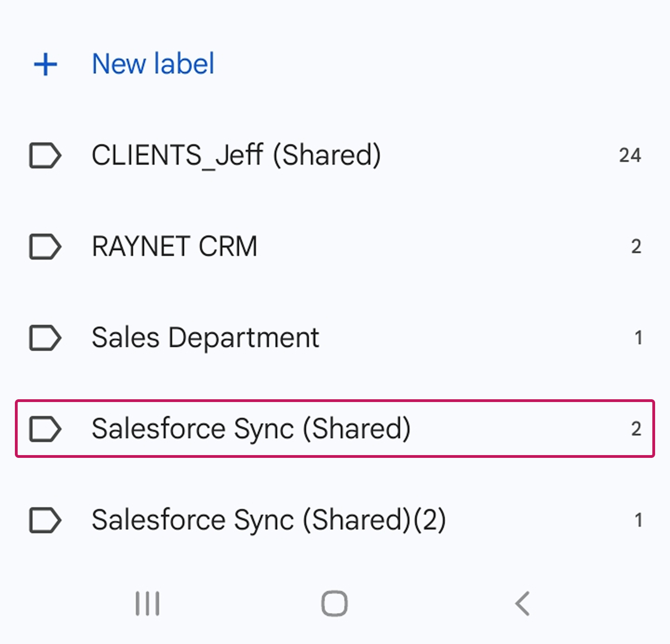Viewport: 670px width, 644px height.
Task: Open the CLIENTS_Jeff (Shared) label
Action: [x=236, y=155]
